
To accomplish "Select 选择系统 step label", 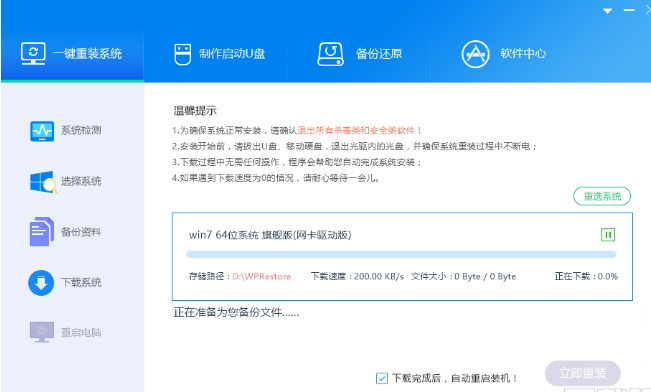I will (81, 181).
